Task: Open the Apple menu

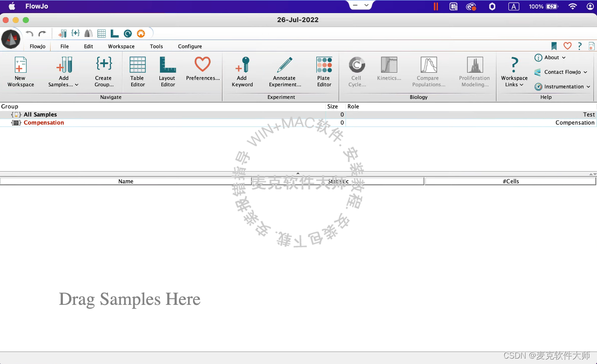Action: (x=12, y=6)
